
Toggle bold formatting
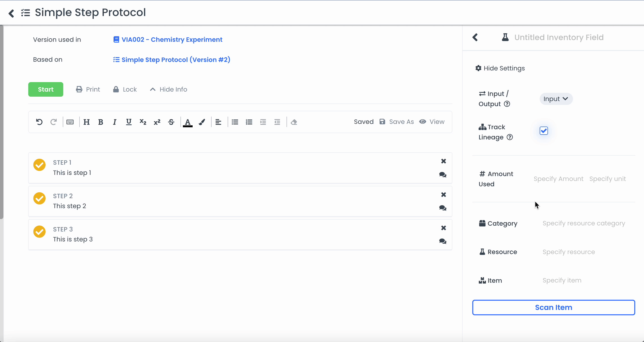coord(100,122)
